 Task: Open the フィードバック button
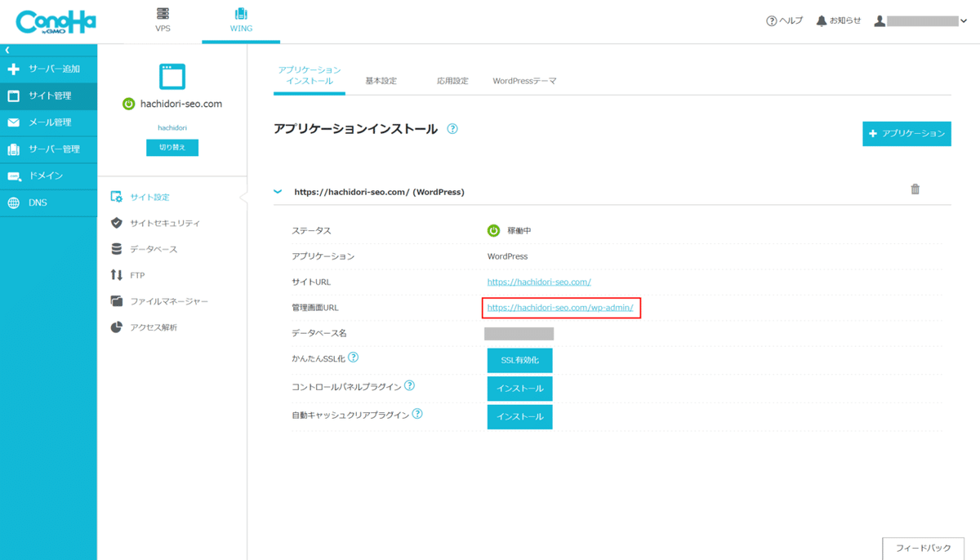923,548
